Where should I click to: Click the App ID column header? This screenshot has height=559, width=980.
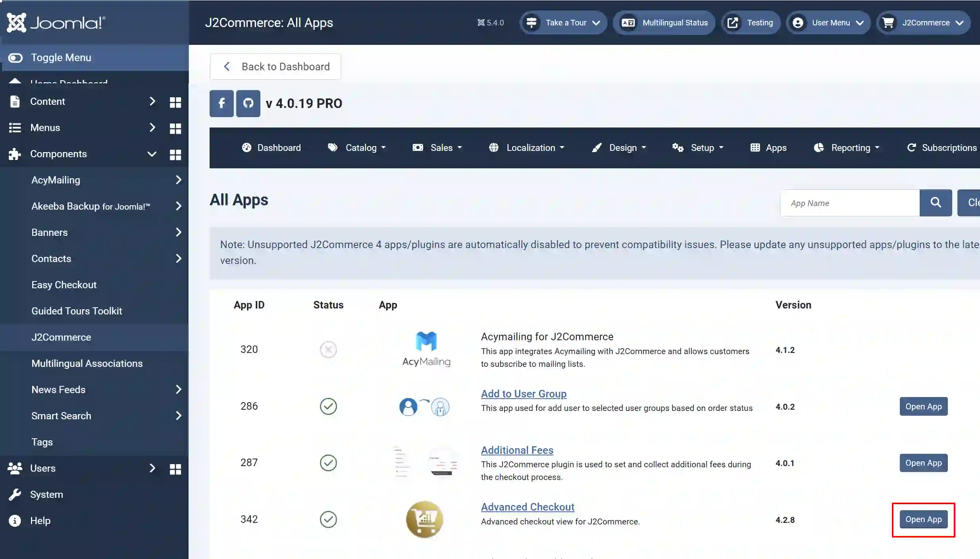249,305
